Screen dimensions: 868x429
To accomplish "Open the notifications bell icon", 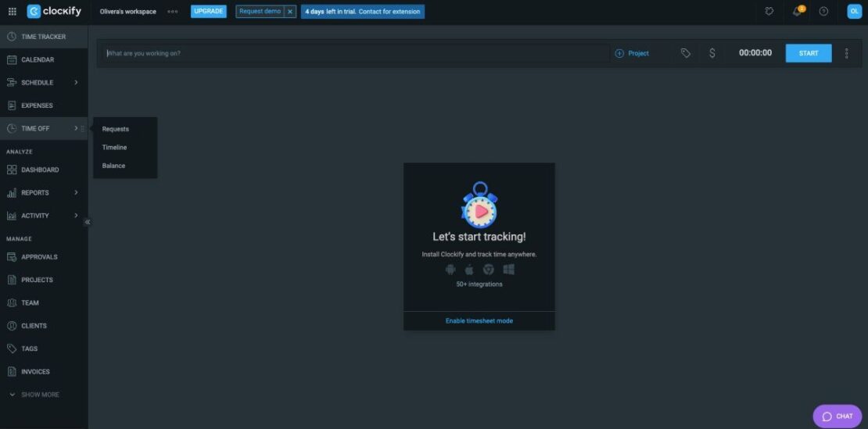I will click(798, 12).
